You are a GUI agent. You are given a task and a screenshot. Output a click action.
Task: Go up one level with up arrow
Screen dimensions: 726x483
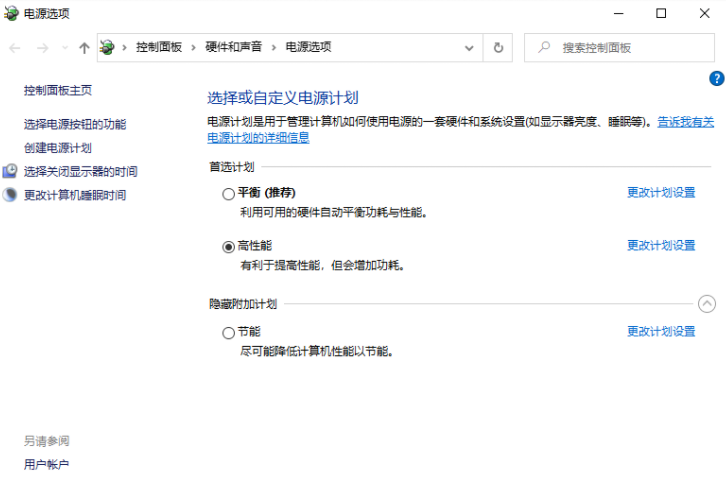pyautogui.click(x=84, y=48)
